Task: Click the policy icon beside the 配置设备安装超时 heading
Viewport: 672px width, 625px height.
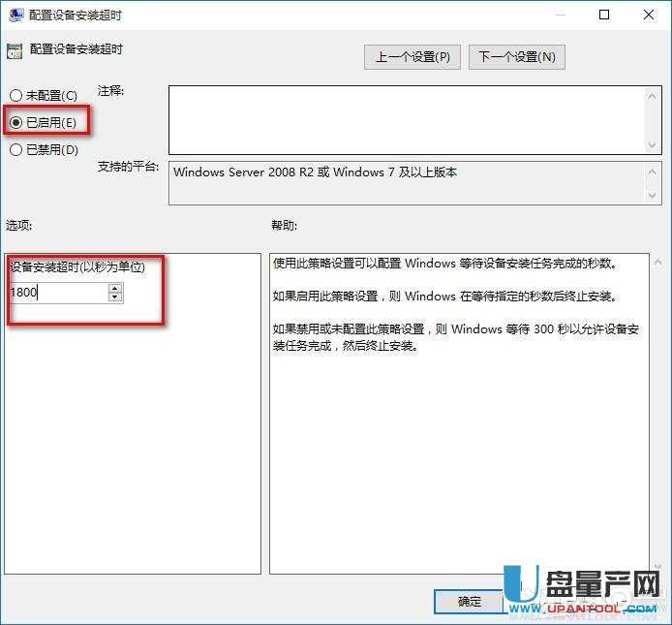Action: tap(14, 50)
